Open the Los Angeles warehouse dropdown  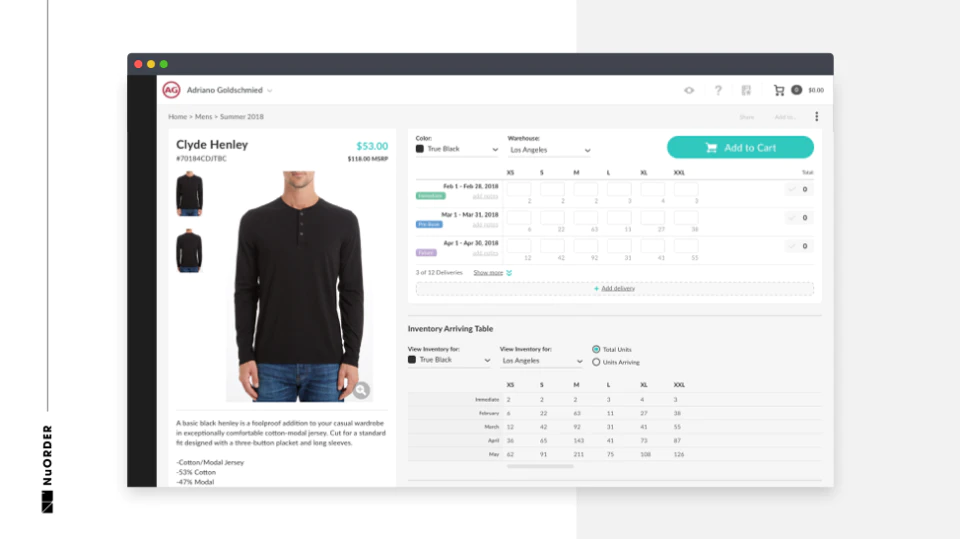click(549, 150)
